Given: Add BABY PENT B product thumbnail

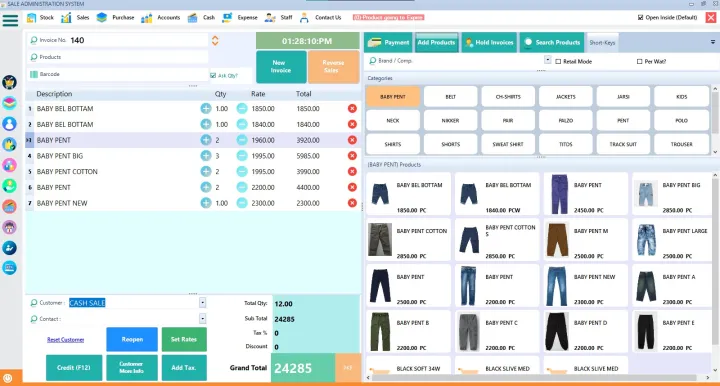Looking at the screenshot, I should click(x=380, y=331).
